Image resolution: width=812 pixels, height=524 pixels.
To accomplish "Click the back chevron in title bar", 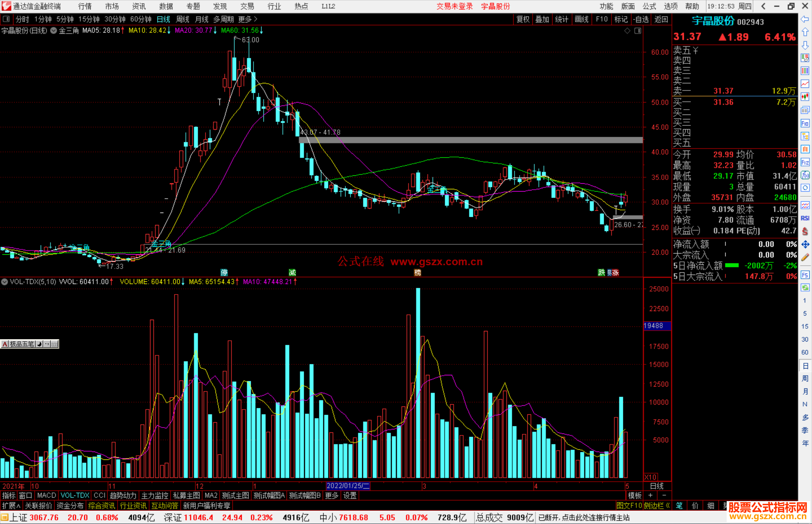I will (763, 6).
